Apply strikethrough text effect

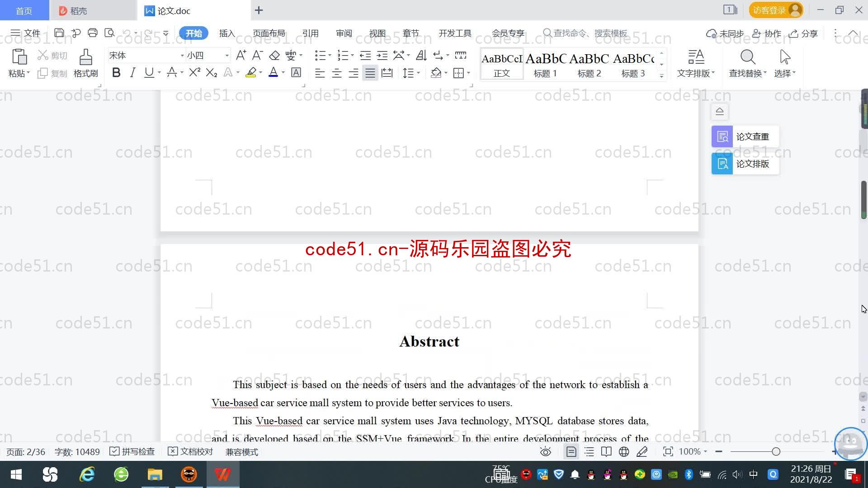172,73
